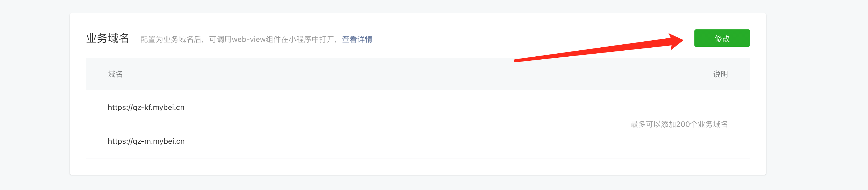Click the 最多可以添加200个业务域名 note
The image size is (868, 190).
679,124
